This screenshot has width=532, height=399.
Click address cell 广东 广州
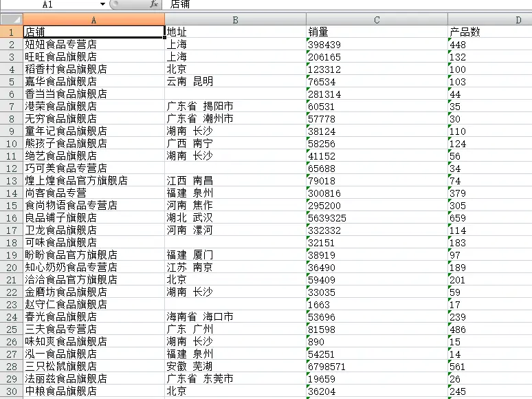click(236, 330)
